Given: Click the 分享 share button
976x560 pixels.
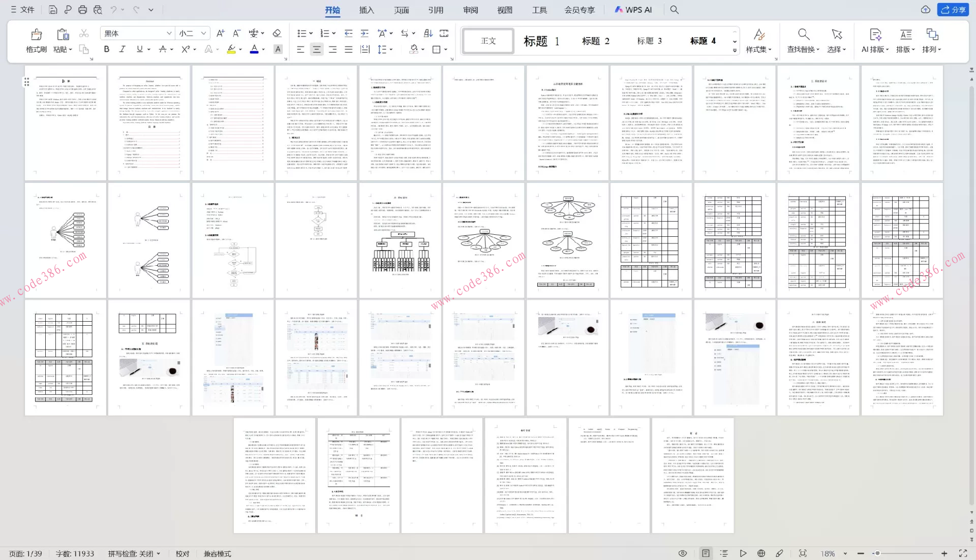Looking at the screenshot, I should click(x=953, y=10).
